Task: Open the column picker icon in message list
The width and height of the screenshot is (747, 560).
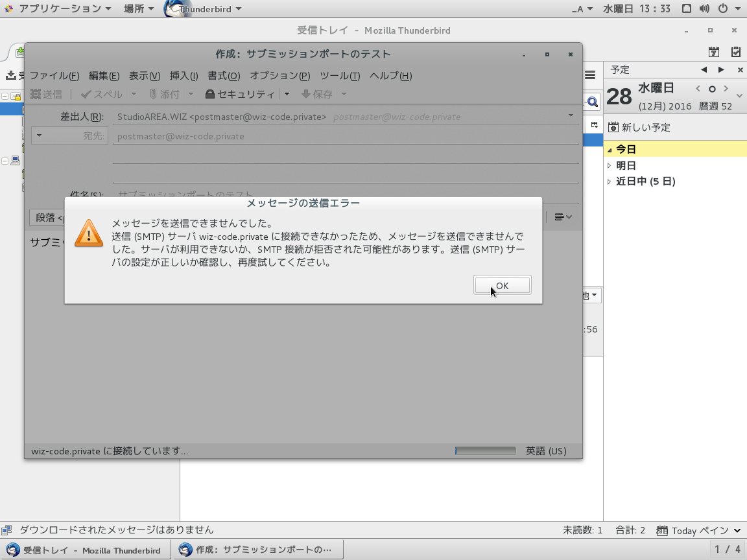Action: click(594, 124)
